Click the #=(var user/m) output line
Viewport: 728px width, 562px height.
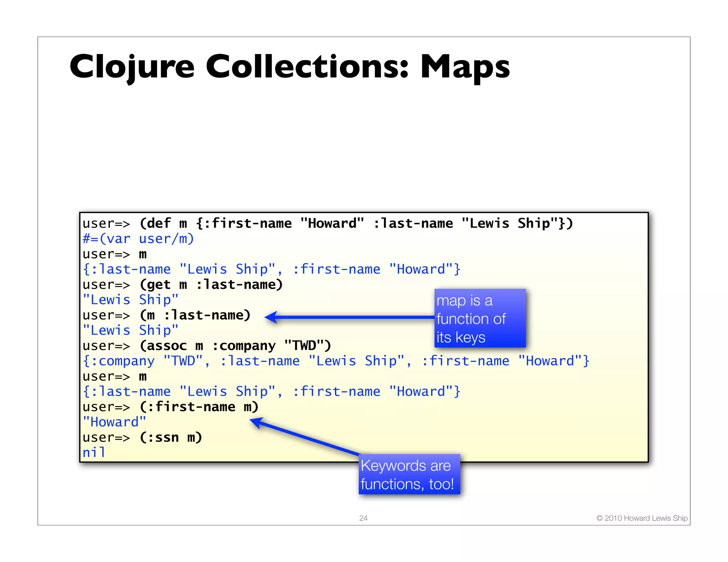(138, 239)
